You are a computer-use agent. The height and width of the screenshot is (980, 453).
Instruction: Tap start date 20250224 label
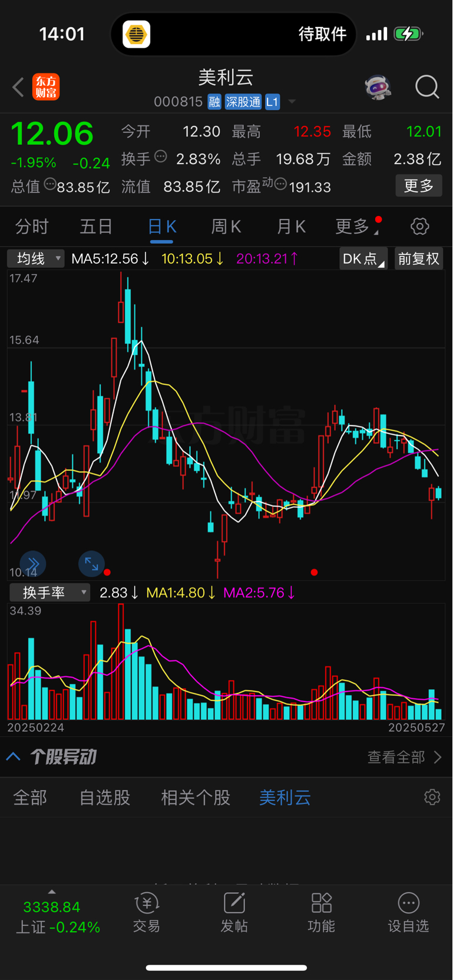(36, 727)
